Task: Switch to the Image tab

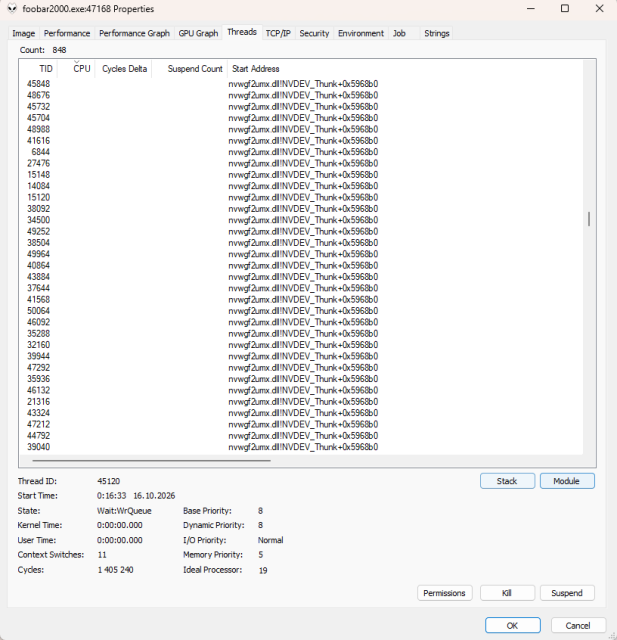Action: click(x=23, y=33)
